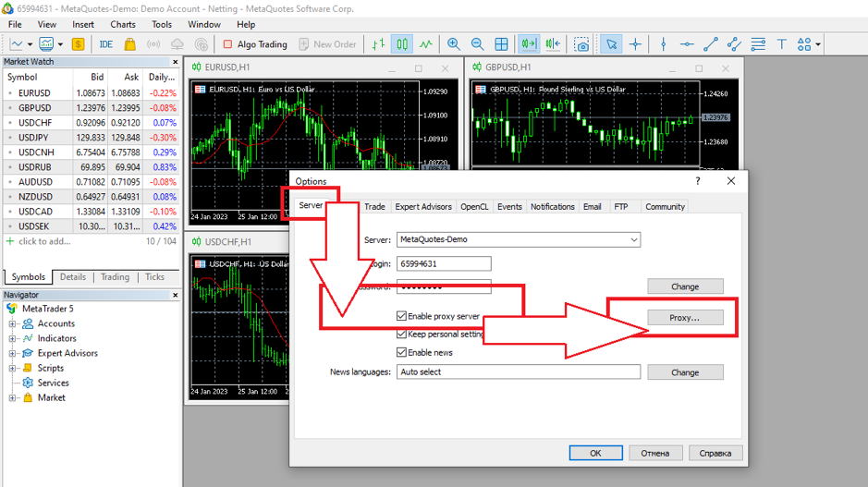Switch to the Trade options tab
The height and width of the screenshot is (487, 868).
[374, 206]
